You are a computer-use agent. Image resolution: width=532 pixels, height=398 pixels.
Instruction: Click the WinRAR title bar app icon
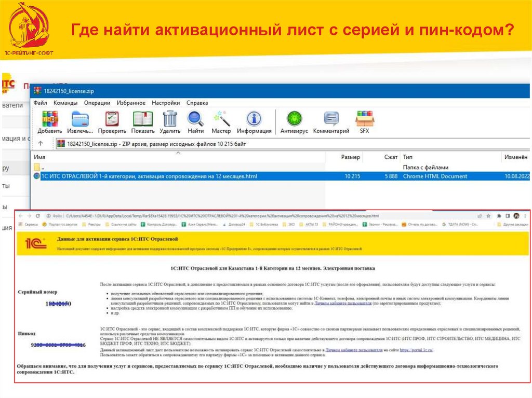coord(37,90)
